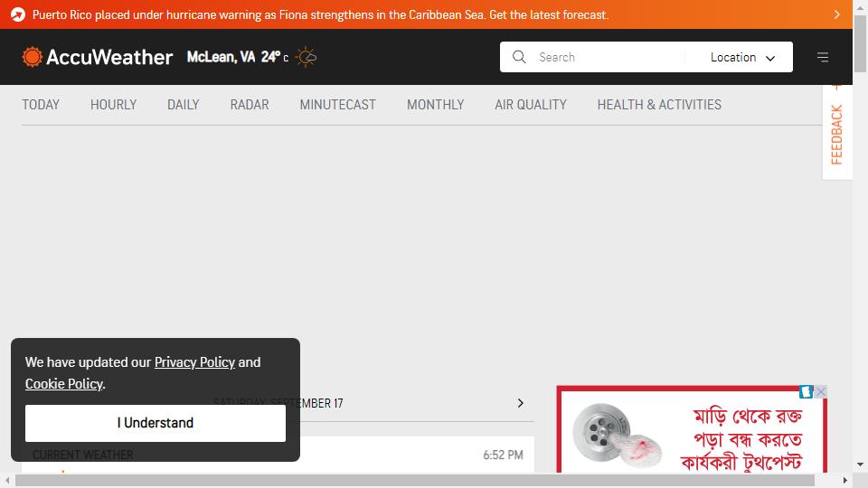Open the FEEDBACK side tab
Viewport: 868px width, 488px height.
[x=837, y=133]
